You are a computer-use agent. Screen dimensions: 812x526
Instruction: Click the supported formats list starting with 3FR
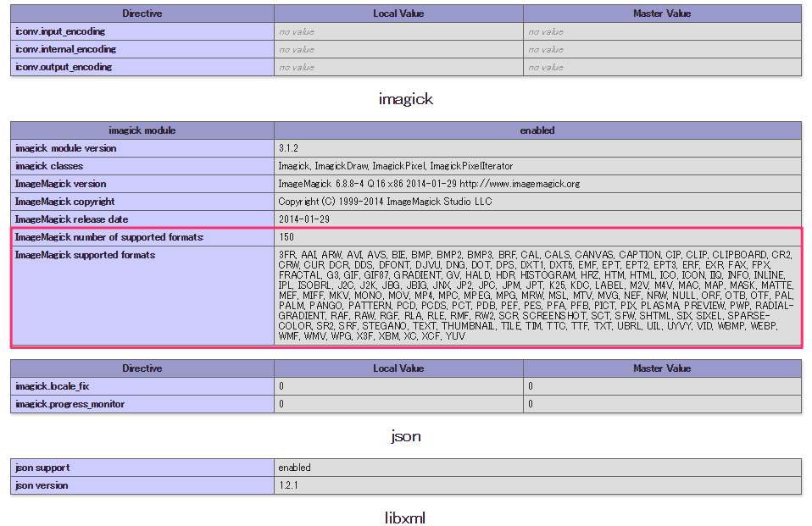pos(536,295)
